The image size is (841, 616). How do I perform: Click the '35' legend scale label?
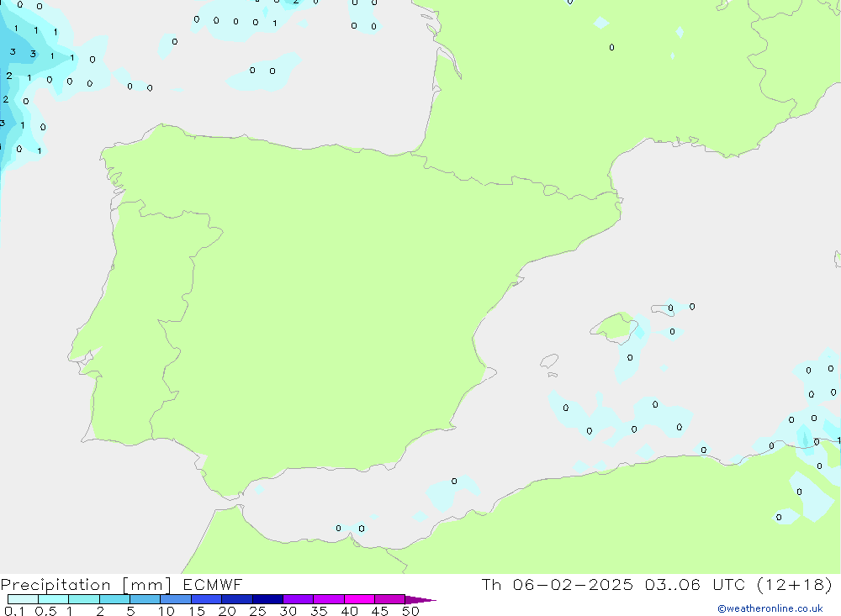click(x=319, y=611)
